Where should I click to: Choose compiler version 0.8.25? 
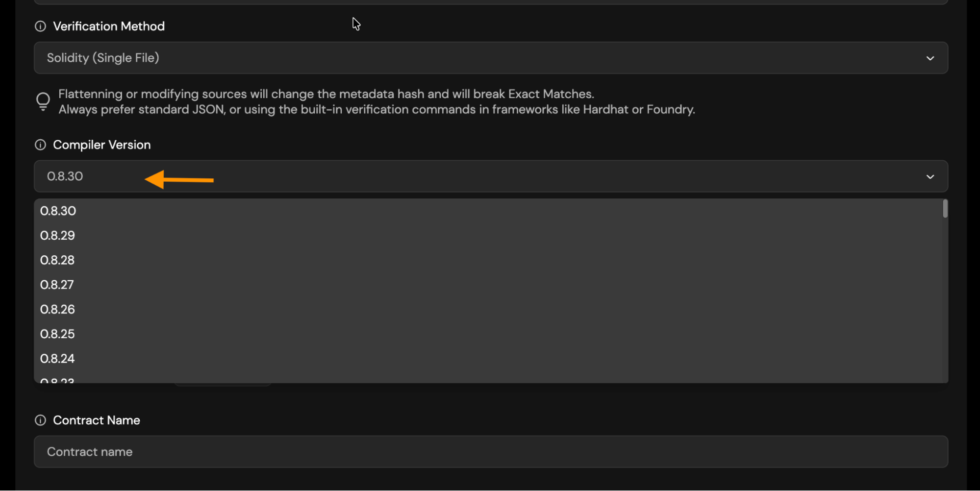pos(58,334)
